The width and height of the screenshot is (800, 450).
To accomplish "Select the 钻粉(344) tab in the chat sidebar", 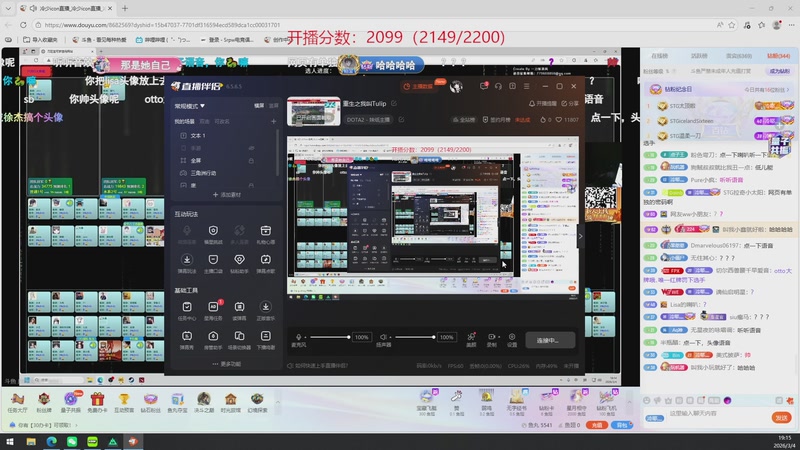I will 779,56.
